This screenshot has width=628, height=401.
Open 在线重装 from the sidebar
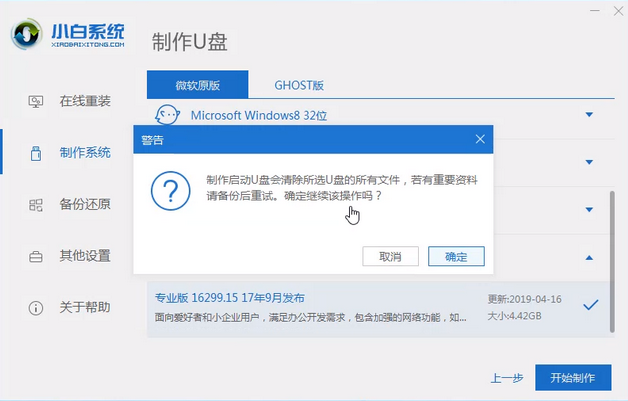coord(85,101)
